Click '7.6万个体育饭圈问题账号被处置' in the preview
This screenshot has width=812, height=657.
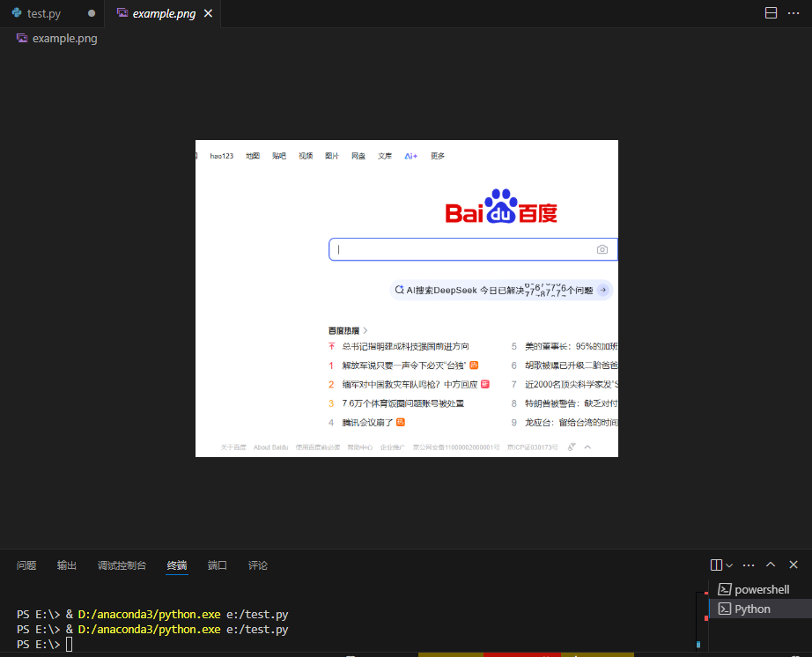pyautogui.click(x=402, y=403)
